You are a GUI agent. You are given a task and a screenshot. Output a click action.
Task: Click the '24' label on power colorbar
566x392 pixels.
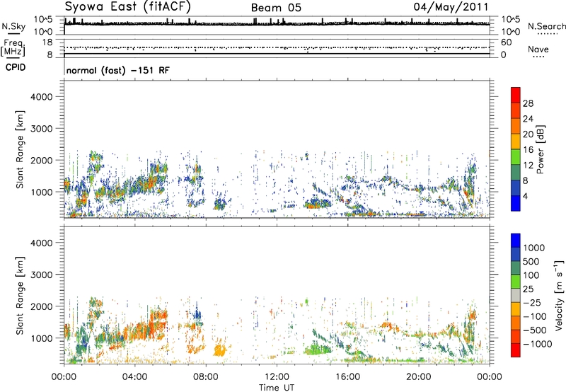click(x=528, y=119)
